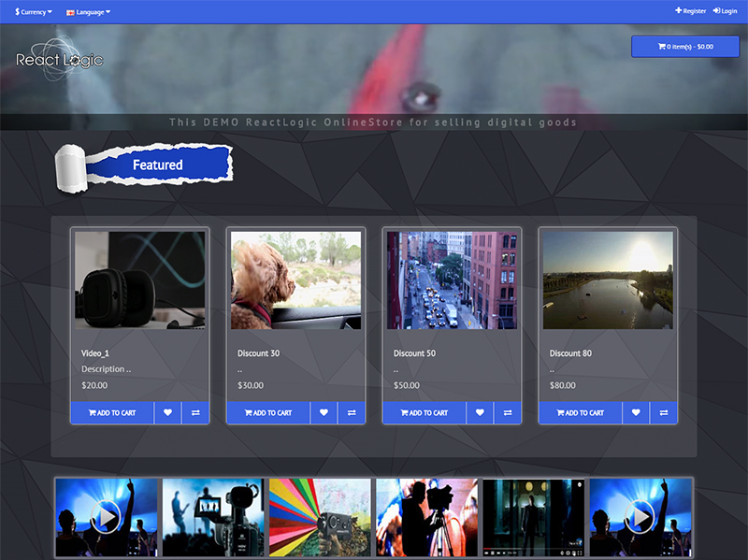Click the dollar sign icon beside Currency

click(17, 11)
